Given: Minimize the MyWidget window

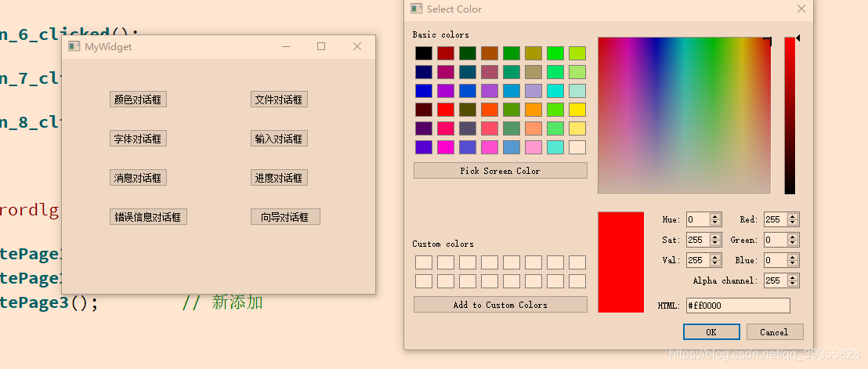Looking at the screenshot, I should (286, 46).
